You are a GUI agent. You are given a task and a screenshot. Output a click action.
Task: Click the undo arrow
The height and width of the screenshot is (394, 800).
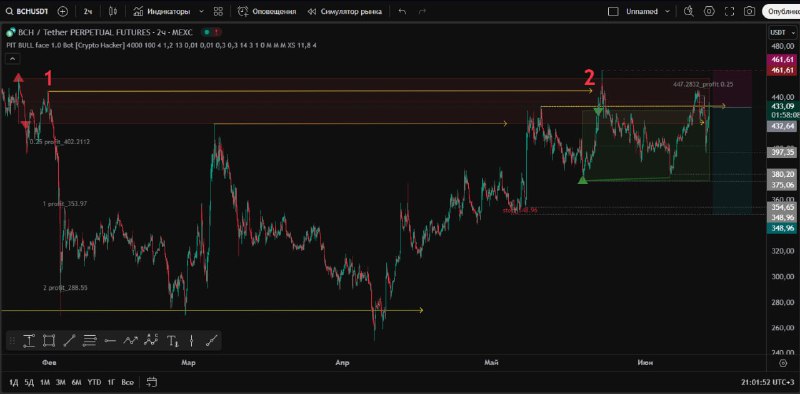click(x=402, y=11)
